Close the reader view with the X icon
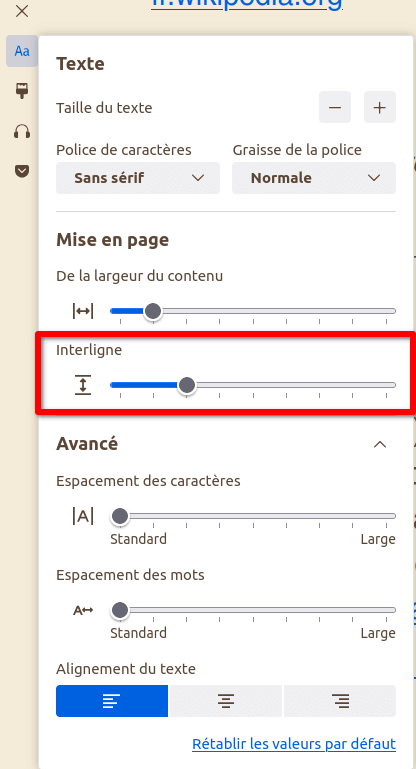This screenshot has width=416, height=769. pyautogui.click(x=22, y=11)
